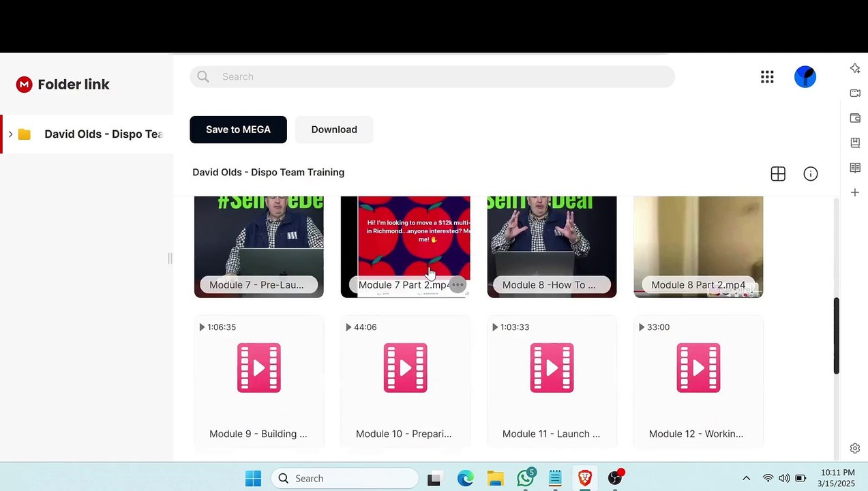Open Module 7 - Pre-Lau... video thumbnail

[x=259, y=247]
